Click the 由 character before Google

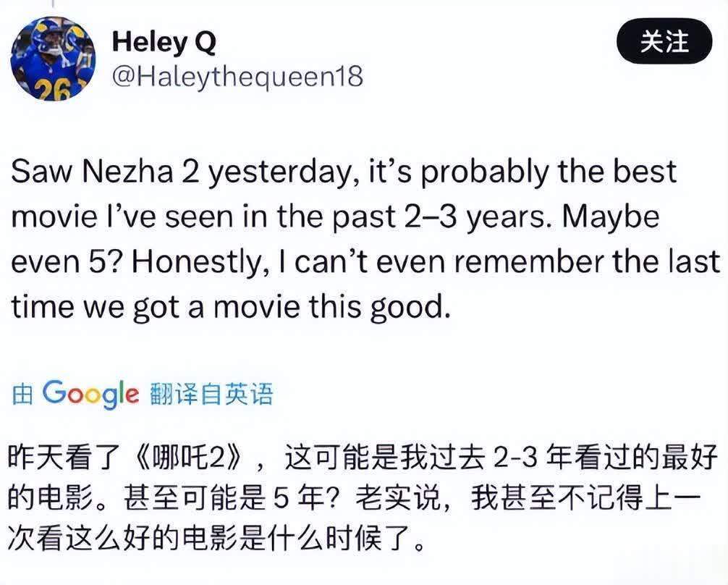coord(23,395)
